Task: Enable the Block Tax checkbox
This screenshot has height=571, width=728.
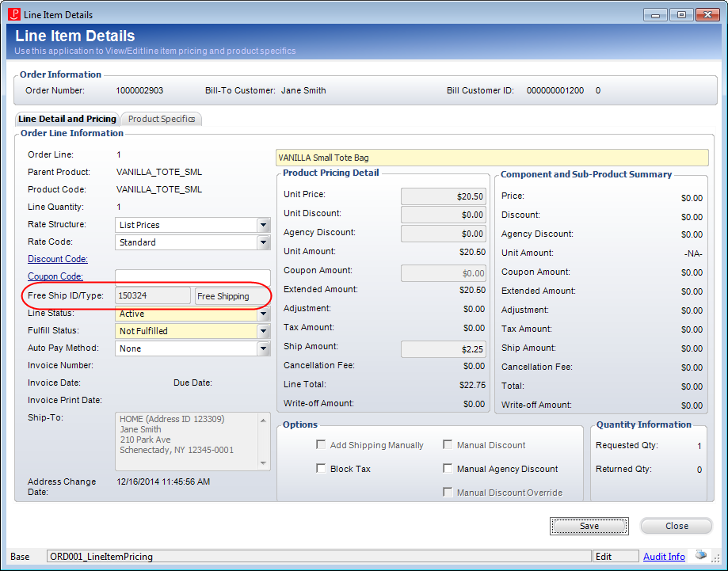Action: 321,468
